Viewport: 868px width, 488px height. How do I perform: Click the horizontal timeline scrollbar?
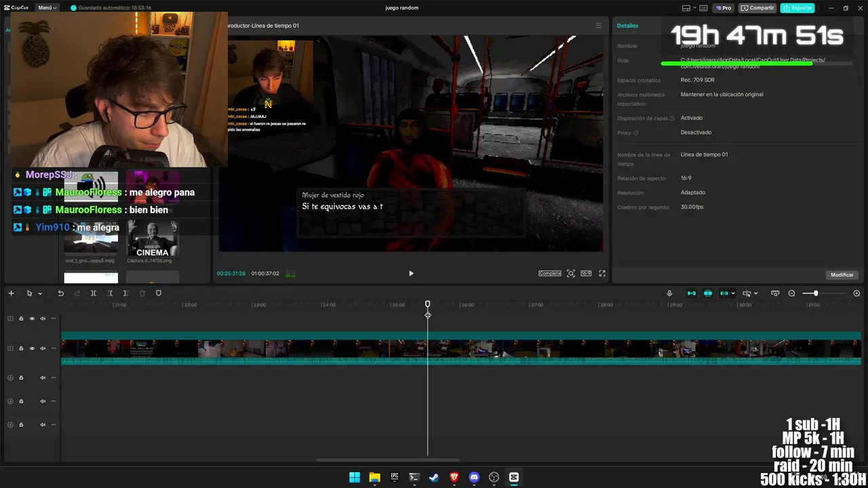(388, 460)
